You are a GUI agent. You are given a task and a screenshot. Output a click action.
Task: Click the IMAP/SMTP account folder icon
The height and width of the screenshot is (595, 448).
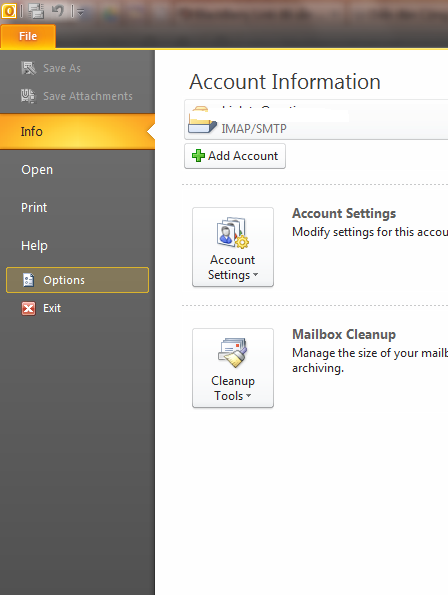tap(202, 120)
